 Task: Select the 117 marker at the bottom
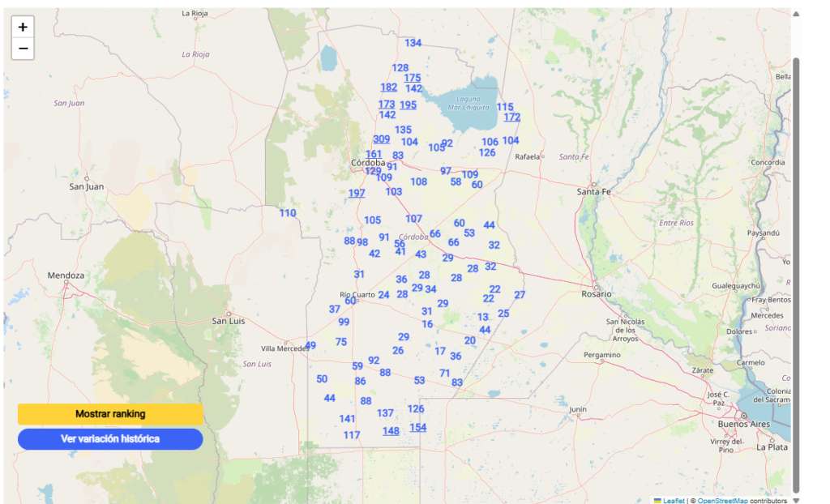[x=352, y=435]
